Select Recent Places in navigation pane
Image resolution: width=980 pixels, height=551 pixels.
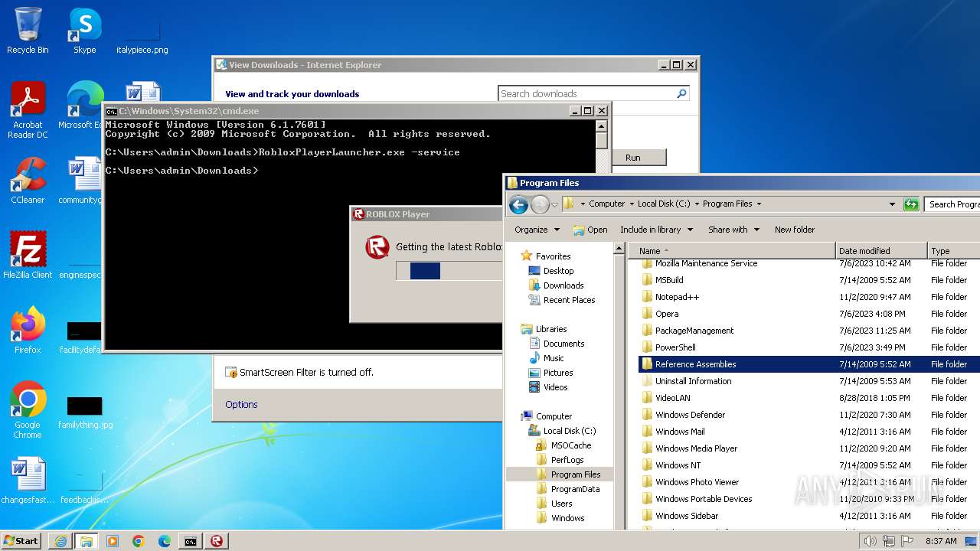tap(569, 300)
